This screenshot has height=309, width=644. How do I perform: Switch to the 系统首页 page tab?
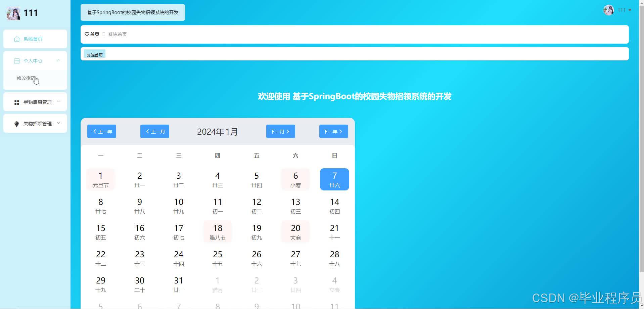point(95,55)
